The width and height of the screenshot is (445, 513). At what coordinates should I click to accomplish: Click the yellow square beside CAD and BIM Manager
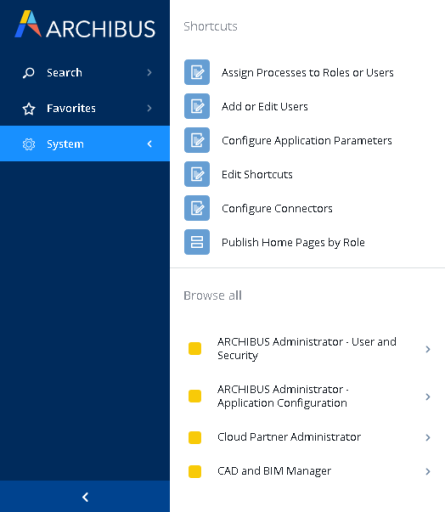195,472
